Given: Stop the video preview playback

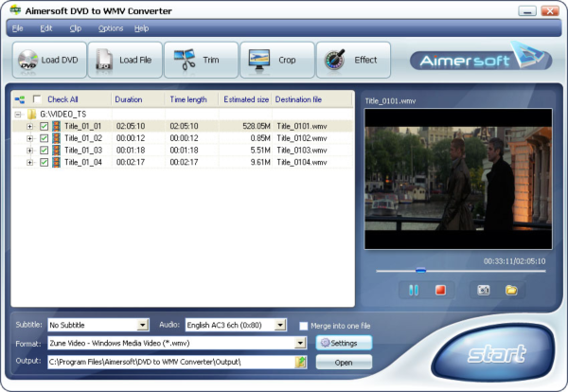Looking at the screenshot, I should (x=439, y=290).
